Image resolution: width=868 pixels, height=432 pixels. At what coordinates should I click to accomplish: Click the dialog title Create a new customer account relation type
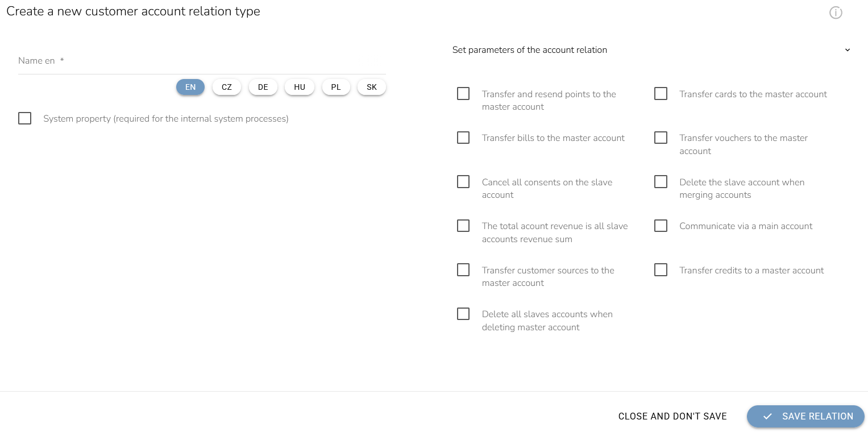(x=133, y=11)
